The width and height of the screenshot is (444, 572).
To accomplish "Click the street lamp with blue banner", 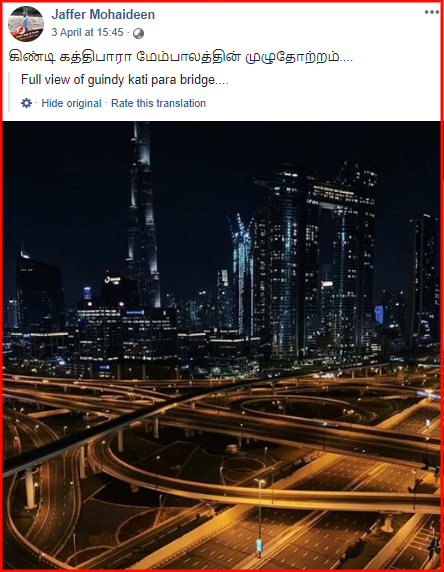I will point(259,518).
